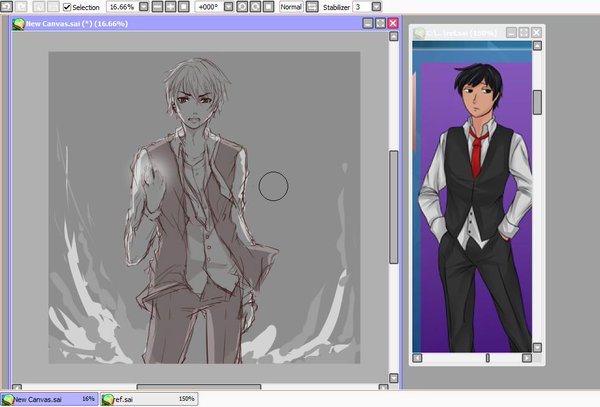Viewport: 600px width, 407px height.
Task: Toggle the Selection checkbox
Action: coord(67,7)
